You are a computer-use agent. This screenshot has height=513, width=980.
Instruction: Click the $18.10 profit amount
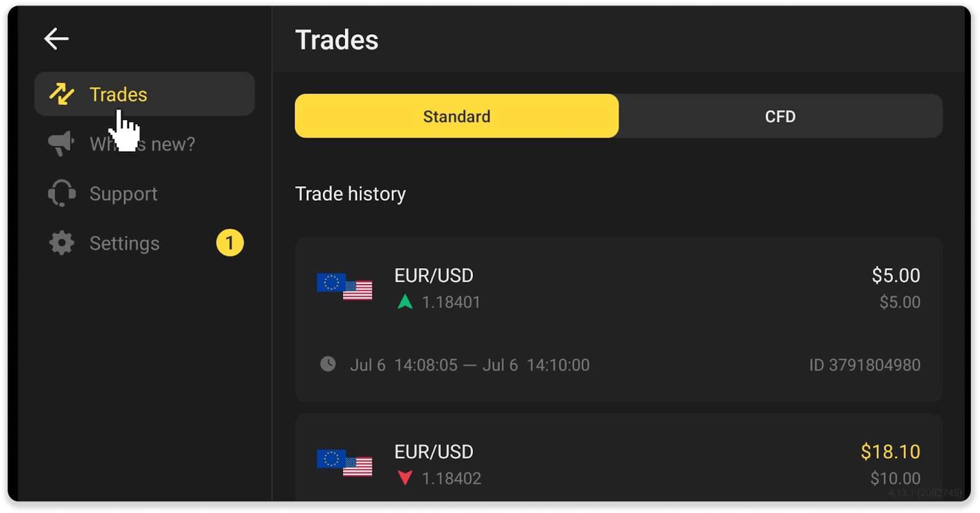pos(889,451)
